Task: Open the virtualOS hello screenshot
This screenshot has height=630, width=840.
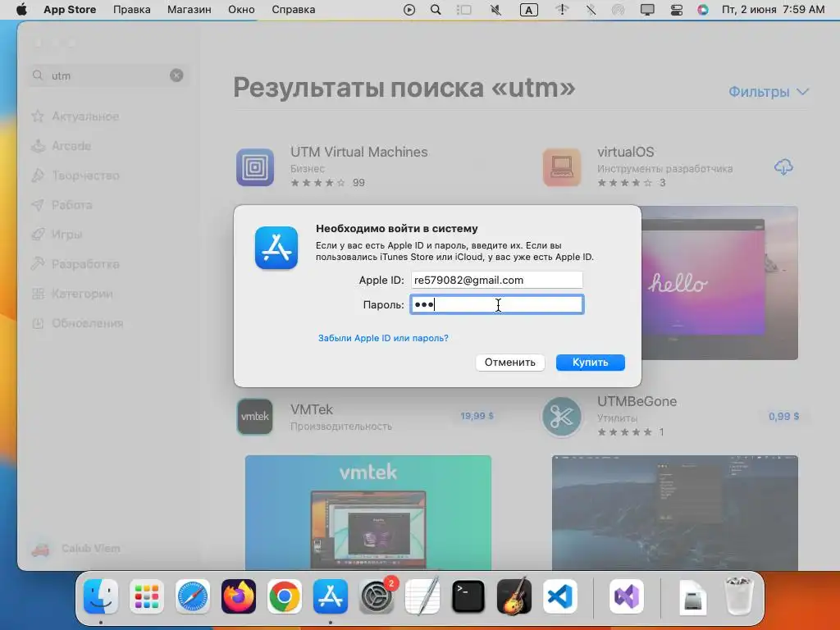Action: tap(719, 283)
